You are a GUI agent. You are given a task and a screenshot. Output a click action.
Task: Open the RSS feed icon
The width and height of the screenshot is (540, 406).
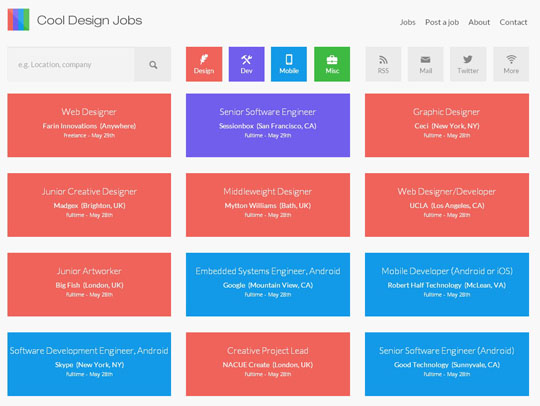pos(383,64)
